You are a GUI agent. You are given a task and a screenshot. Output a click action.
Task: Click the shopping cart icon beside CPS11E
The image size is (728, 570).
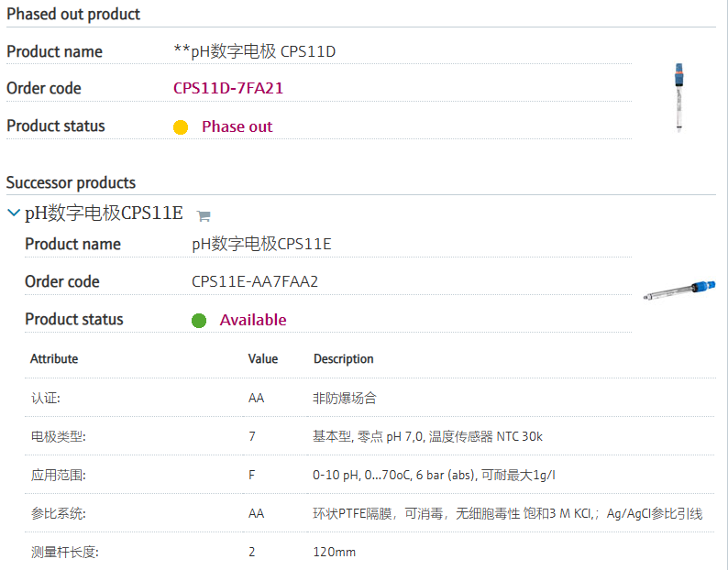point(204,216)
